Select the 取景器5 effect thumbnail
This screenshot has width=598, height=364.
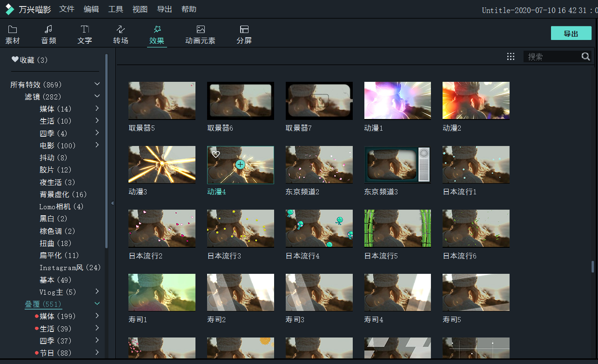click(x=162, y=101)
